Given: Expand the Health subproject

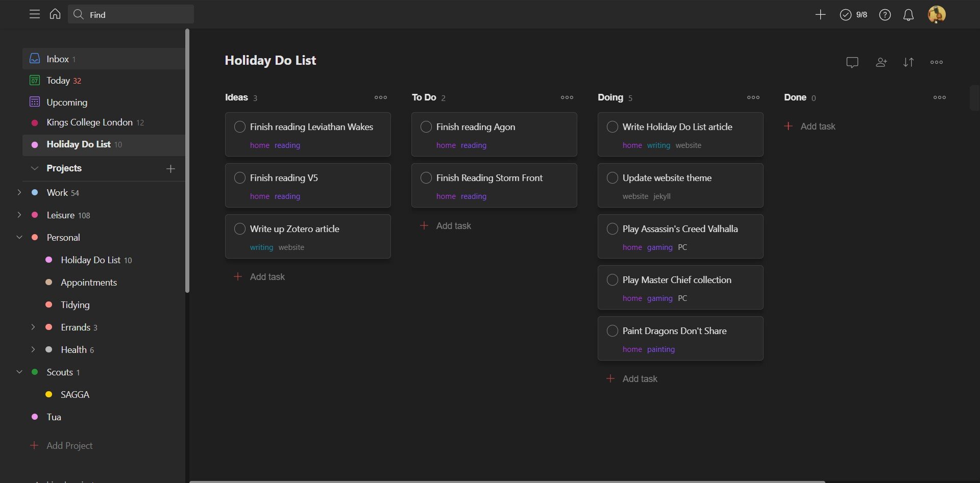Looking at the screenshot, I should (33, 349).
